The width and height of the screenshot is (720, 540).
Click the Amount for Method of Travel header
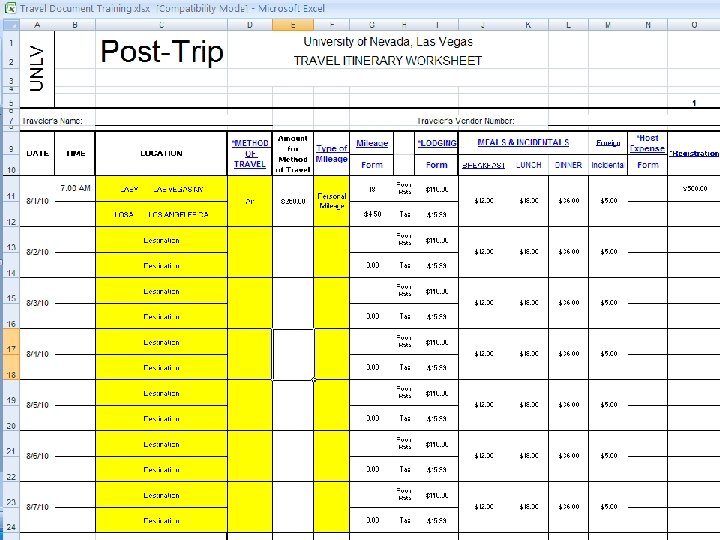tap(293, 154)
